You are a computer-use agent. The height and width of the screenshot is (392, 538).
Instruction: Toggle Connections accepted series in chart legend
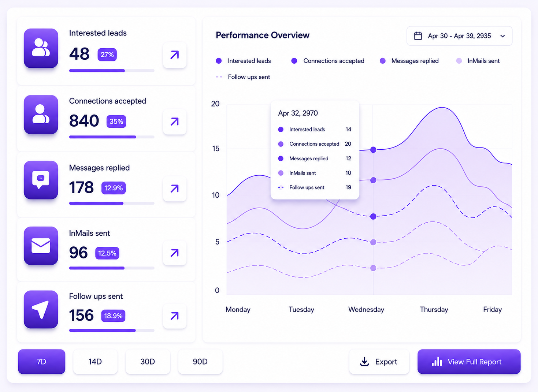(328, 61)
